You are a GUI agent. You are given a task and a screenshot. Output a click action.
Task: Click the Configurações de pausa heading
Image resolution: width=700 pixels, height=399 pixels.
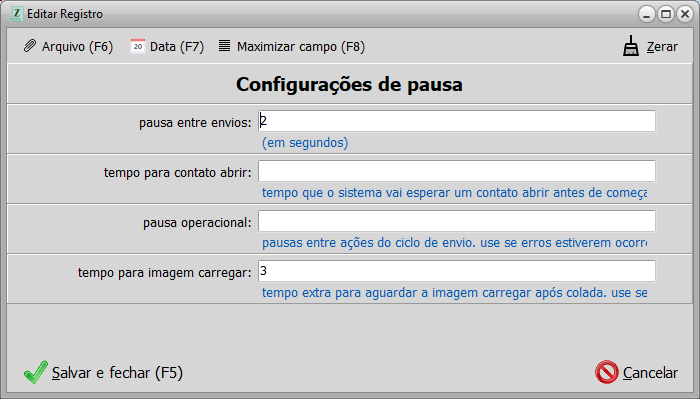coord(349,84)
